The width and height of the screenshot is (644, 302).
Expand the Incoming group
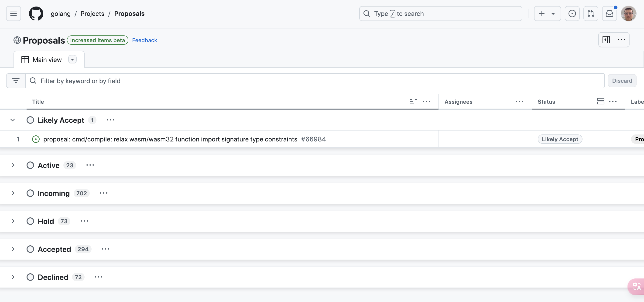coord(13,193)
